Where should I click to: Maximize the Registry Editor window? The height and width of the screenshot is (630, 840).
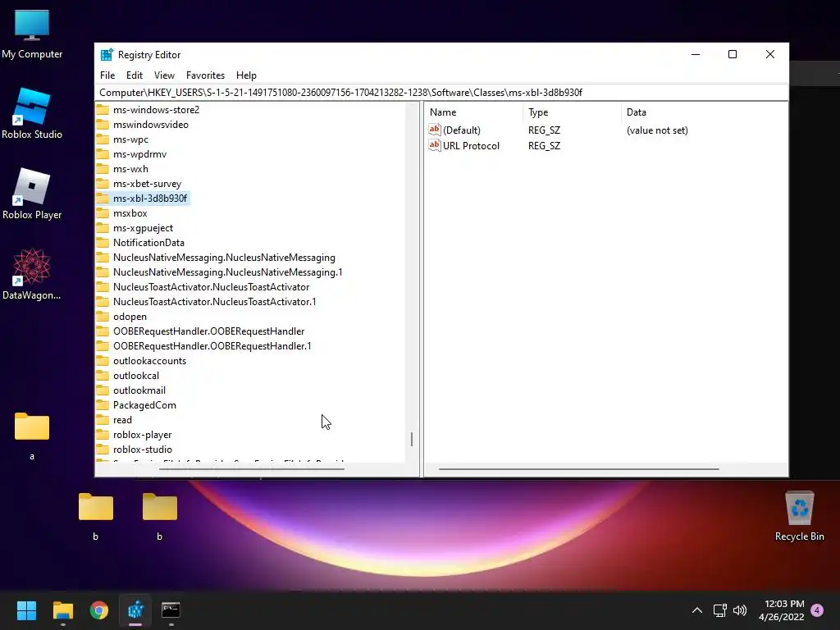pyautogui.click(x=733, y=55)
